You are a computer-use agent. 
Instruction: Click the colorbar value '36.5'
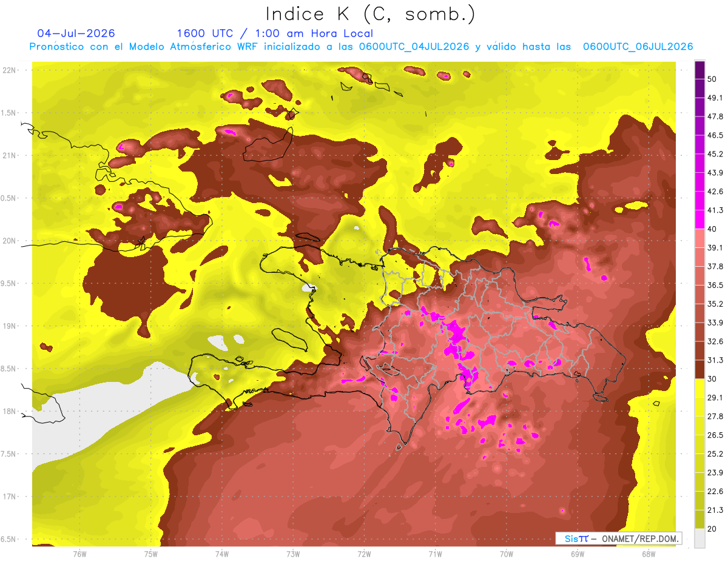(715, 285)
